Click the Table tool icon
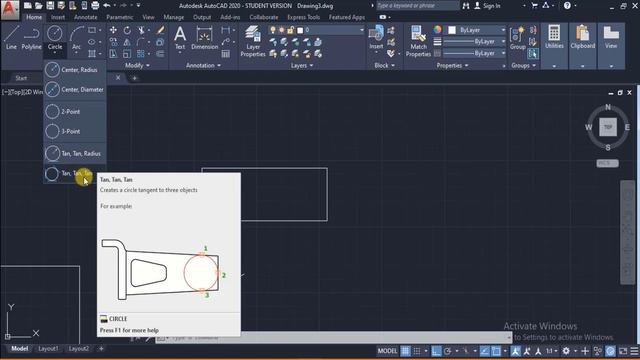 [225, 54]
